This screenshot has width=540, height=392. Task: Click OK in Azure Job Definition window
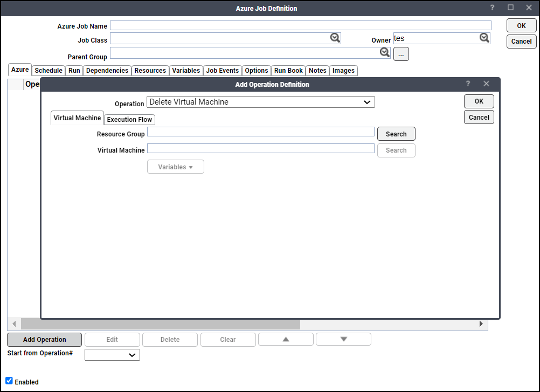click(x=521, y=25)
